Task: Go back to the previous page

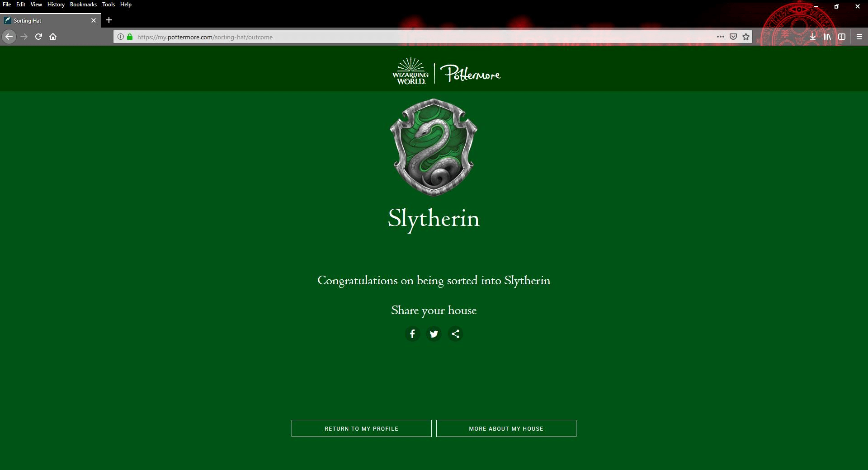Action: tap(9, 37)
